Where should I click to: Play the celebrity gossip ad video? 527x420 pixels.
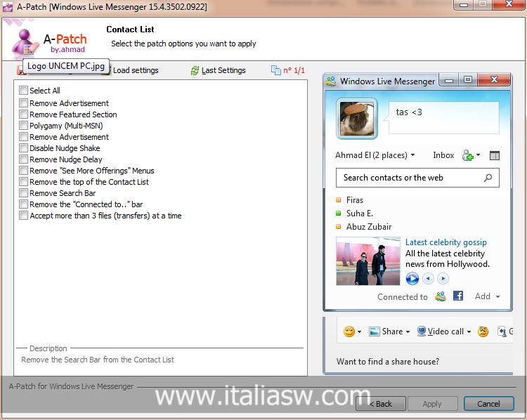coord(412,279)
